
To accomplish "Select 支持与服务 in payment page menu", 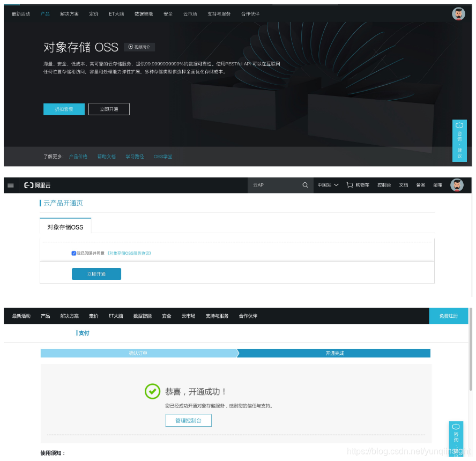I will [217, 316].
